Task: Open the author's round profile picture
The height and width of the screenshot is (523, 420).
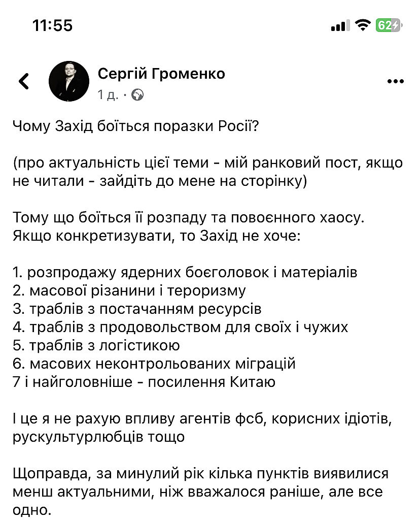Action: 69,81
